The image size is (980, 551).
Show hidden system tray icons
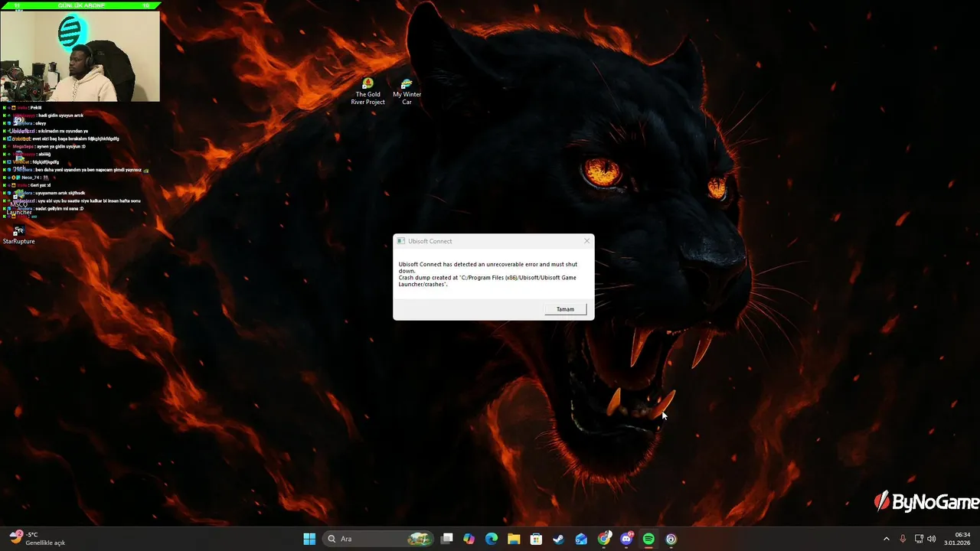pyautogui.click(x=887, y=539)
